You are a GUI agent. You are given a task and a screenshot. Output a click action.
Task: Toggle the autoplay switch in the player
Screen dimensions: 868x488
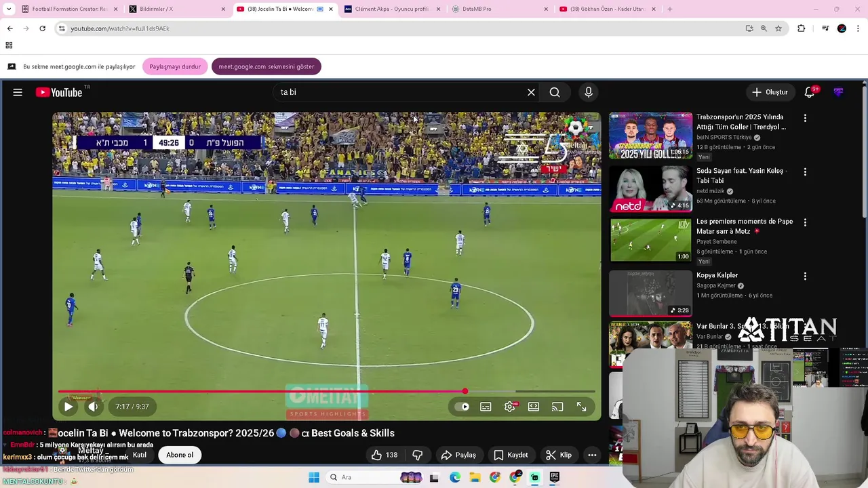(x=462, y=407)
